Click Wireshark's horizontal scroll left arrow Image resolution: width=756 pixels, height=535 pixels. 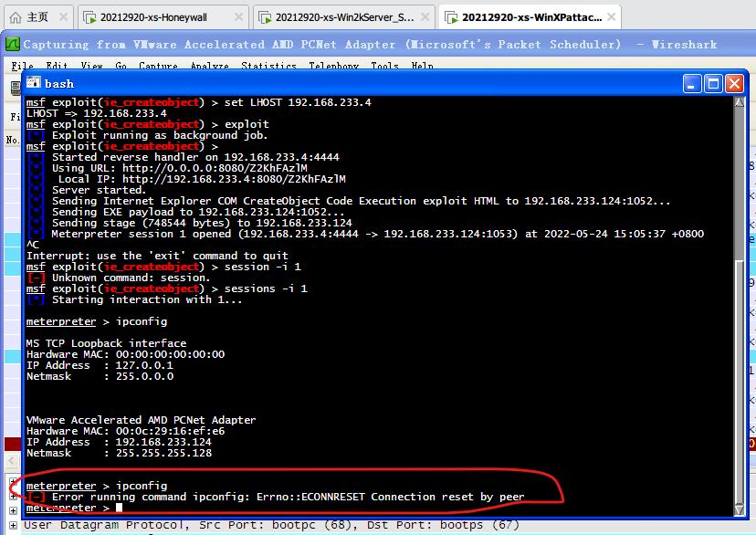(x=12, y=461)
